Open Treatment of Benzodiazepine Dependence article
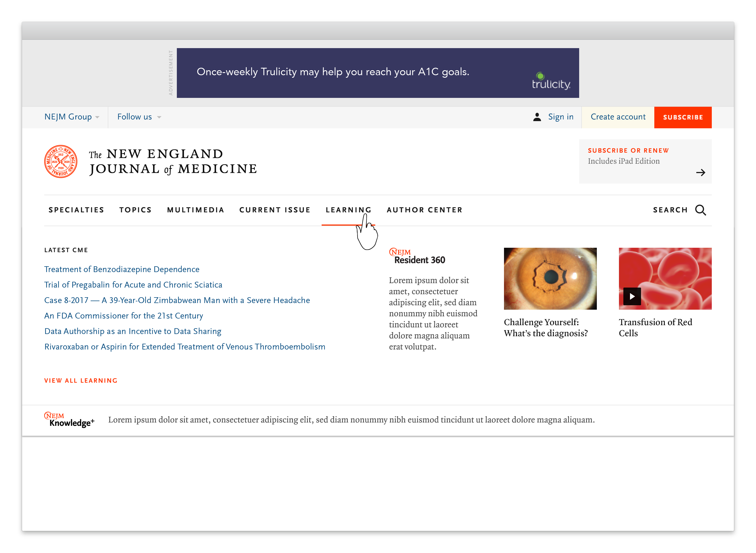 [122, 269]
